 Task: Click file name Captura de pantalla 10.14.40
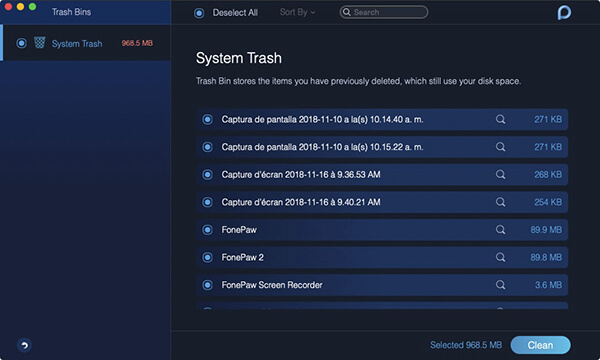[322, 119]
